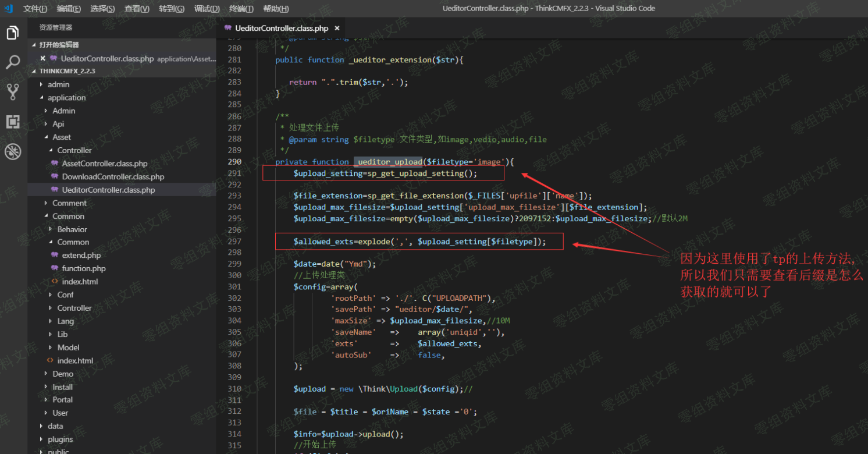Image resolution: width=868 pixels, height=454 pixels.
Task: Click the VS Code logo in title bar
Action: tap(9, 8)
